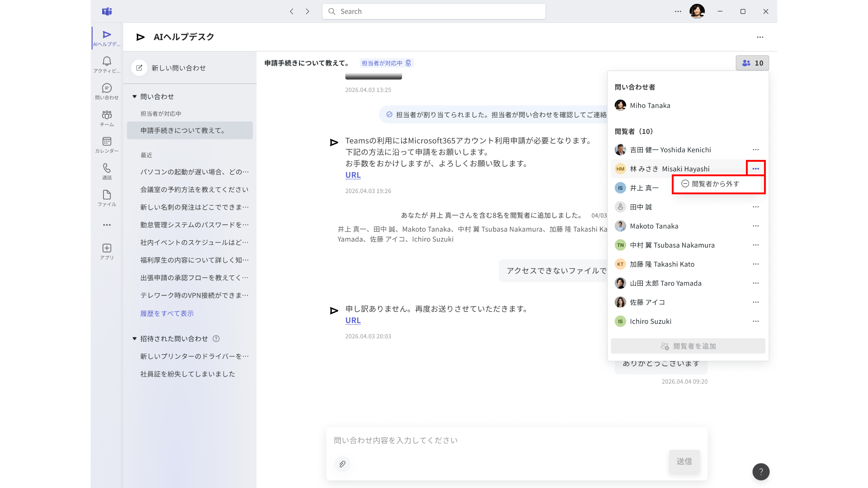Select 社員証を紛失してしまいました inquiry
This screenshot has width=868, height=488.
(188, 374)
